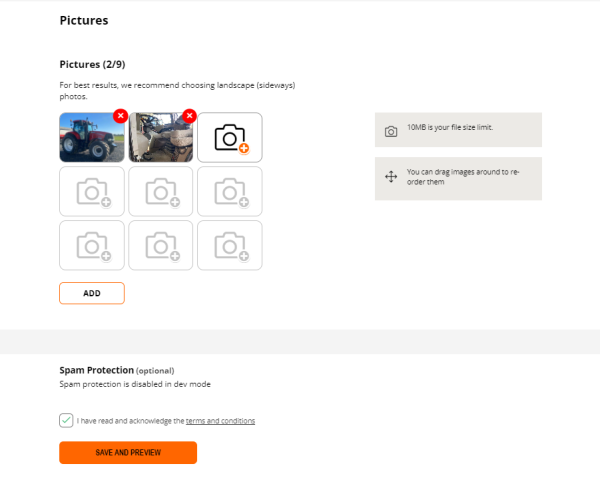Click the active camera upload slot
This screenshot has width=600, height=488.
tap(230, 138)
